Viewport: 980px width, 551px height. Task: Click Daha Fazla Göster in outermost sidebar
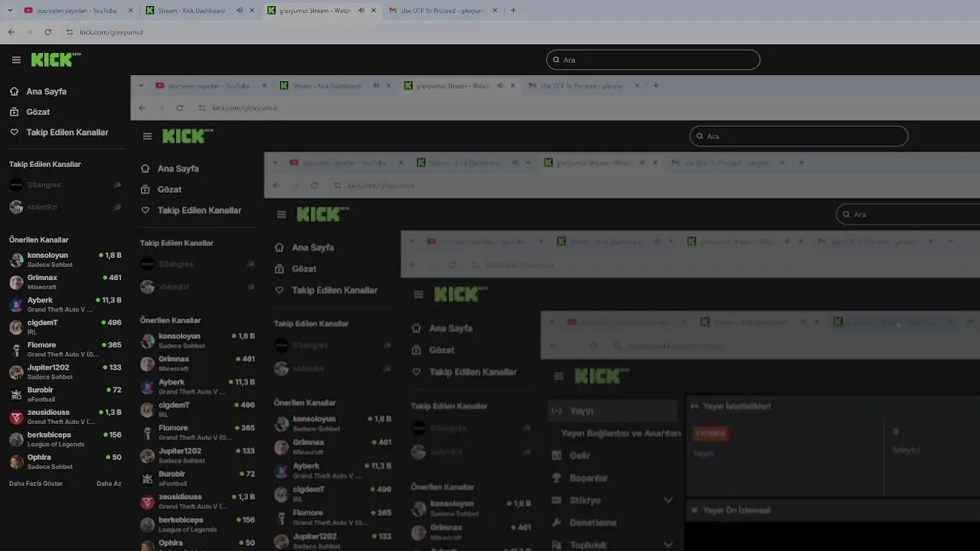(x=36, y=484)
